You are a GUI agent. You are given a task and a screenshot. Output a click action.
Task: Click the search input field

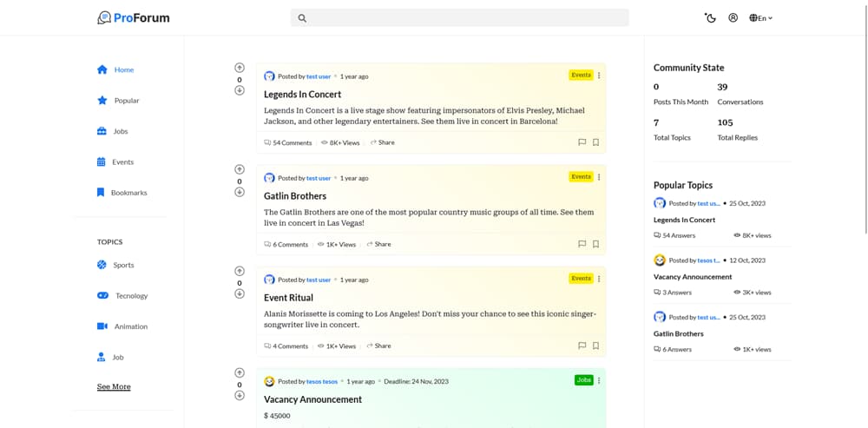tap(459, 17)
